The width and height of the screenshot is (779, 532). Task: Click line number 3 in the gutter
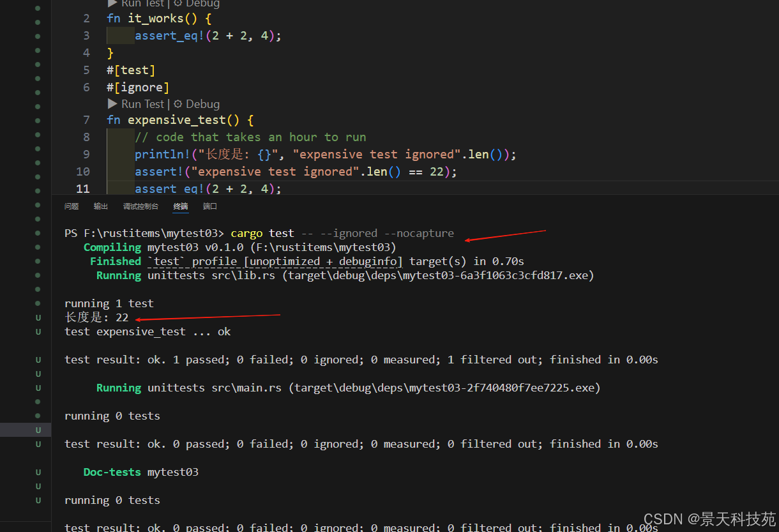point(86,36)
